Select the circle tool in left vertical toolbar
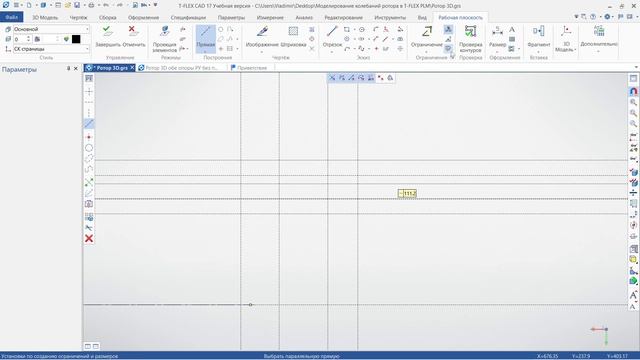Viewport: 640px width, 360px height. click(89, 148)
